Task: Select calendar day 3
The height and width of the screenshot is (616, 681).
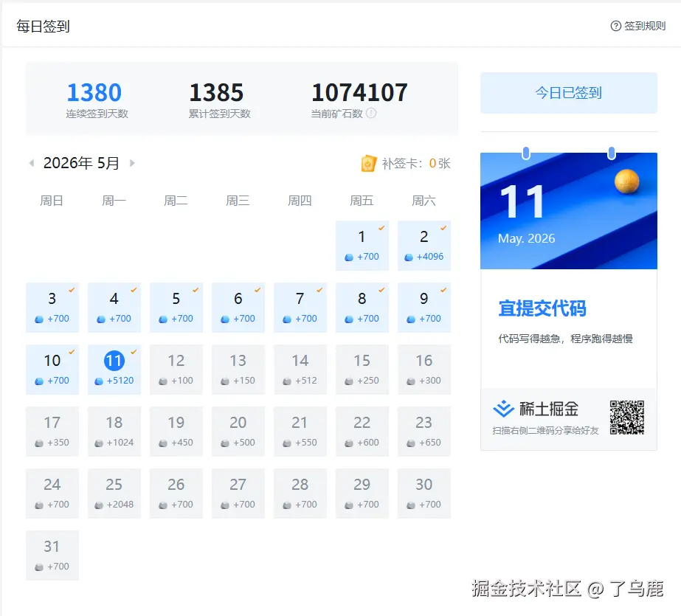Action: pyautogui.click(x=52, y=308)
